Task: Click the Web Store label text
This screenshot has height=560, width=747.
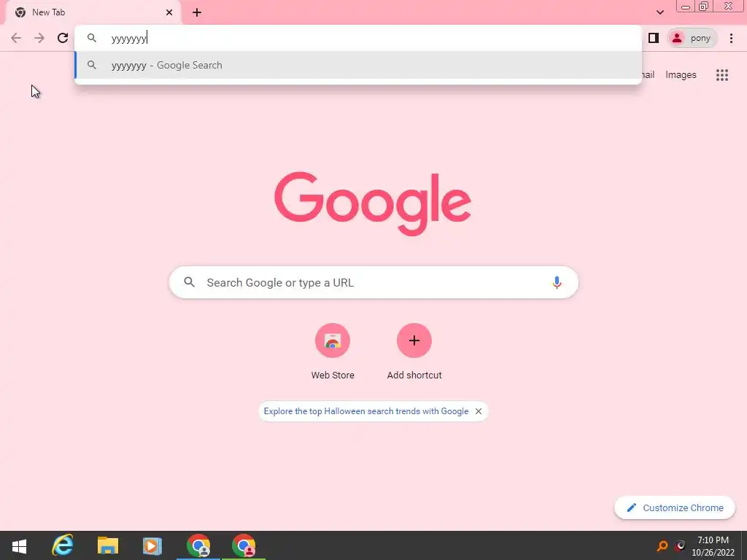Action: click(333, 376)
